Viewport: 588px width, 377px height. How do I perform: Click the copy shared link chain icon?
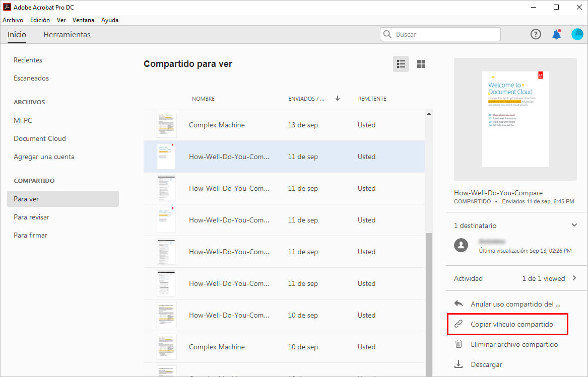[x=458, y=324]
